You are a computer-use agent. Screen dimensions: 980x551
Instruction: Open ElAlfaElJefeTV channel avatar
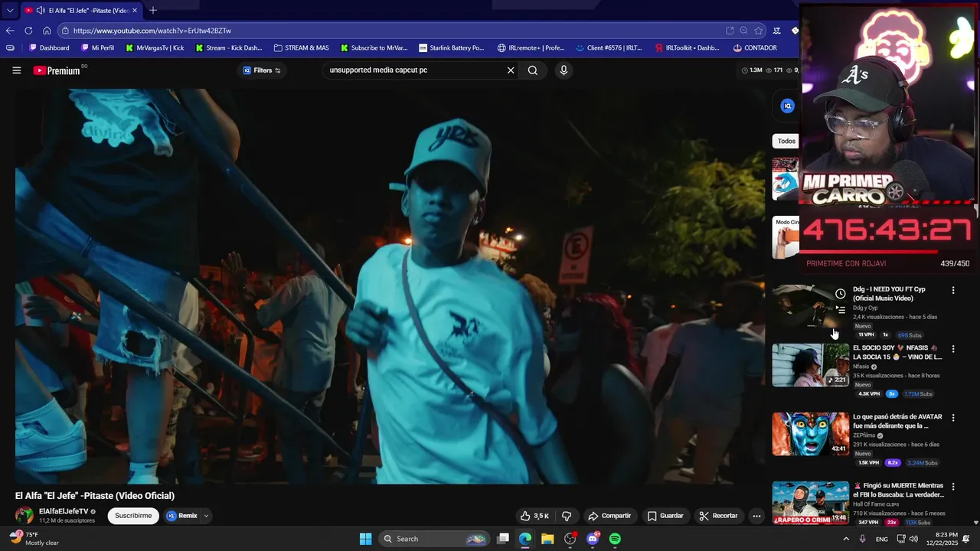(24, 516)
